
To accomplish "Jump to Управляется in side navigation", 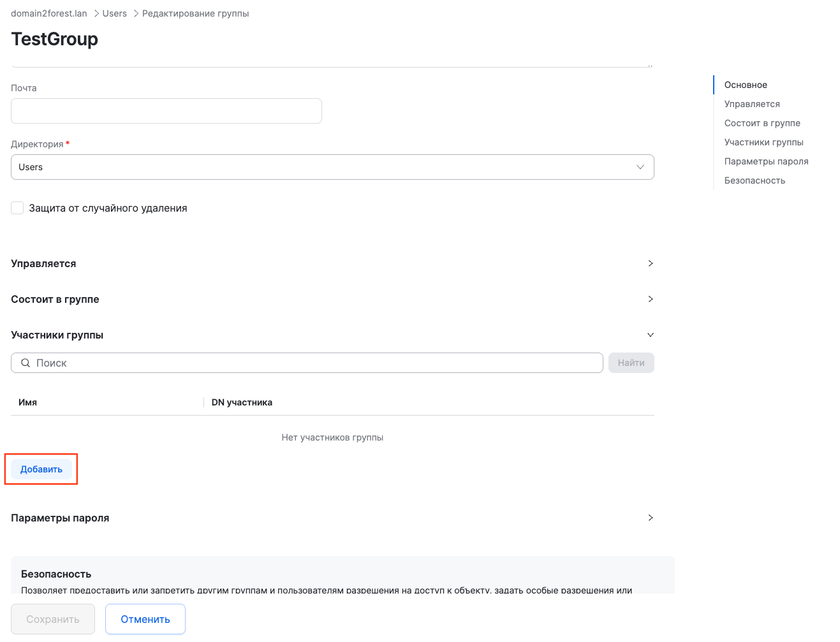I will click(752, 104).
